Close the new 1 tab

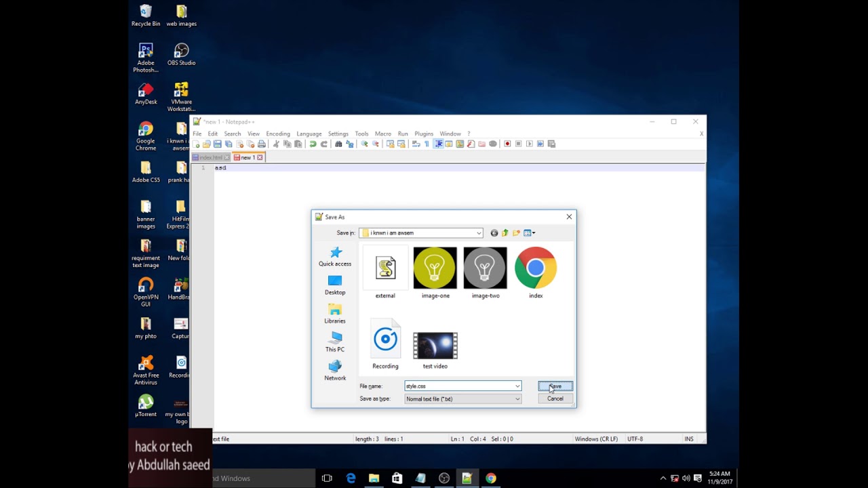pos(260,157)
